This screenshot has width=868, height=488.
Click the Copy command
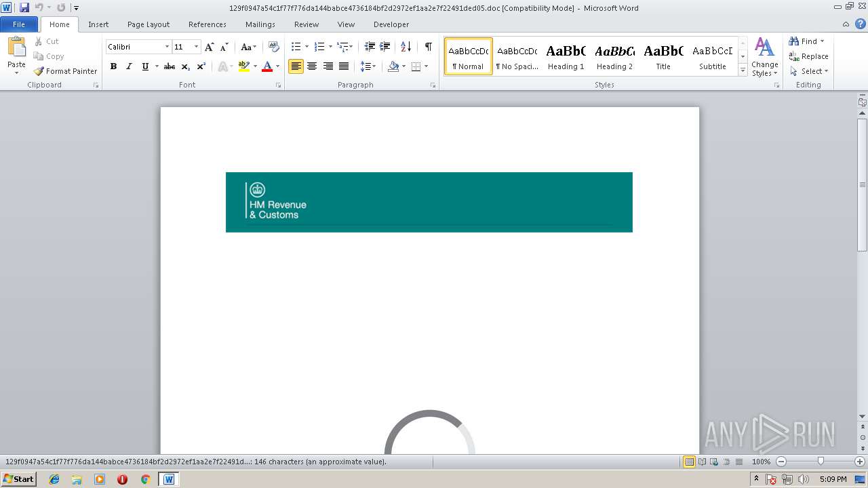click(49, 56)
